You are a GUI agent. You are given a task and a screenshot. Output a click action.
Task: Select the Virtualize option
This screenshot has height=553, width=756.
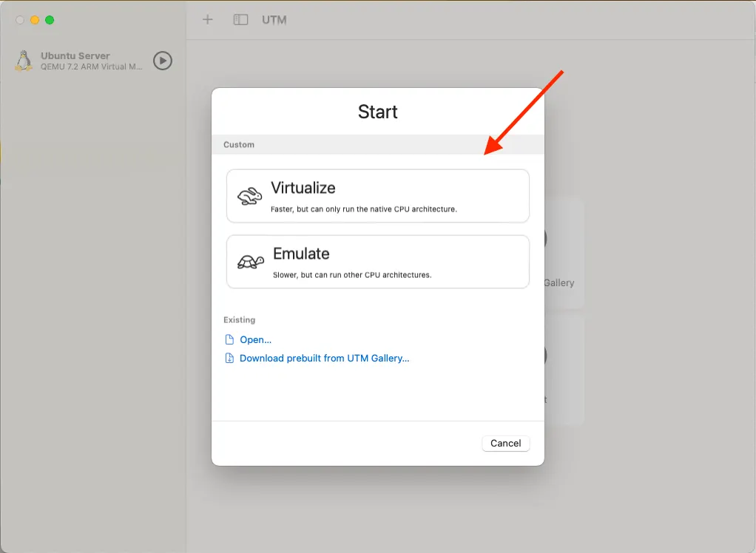tap(377, 196)
